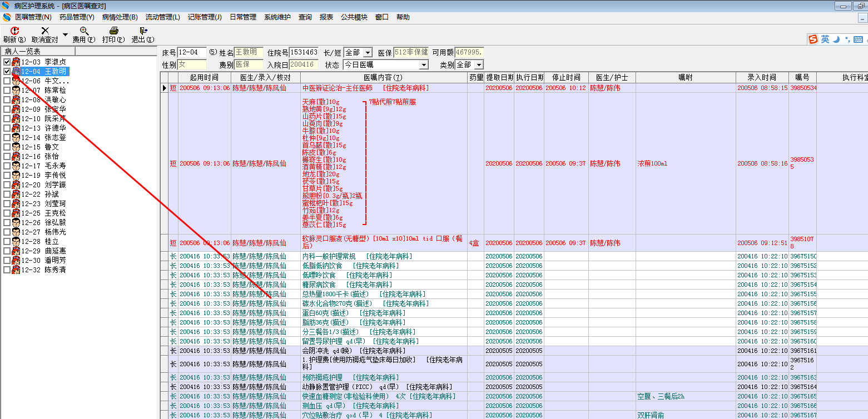Click the 快速血糖测定 order row

(514, 396)
